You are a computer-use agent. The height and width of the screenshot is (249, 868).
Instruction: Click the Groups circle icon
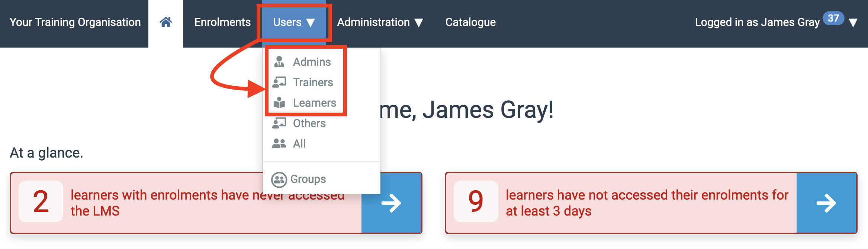click(x=279, y=180)
